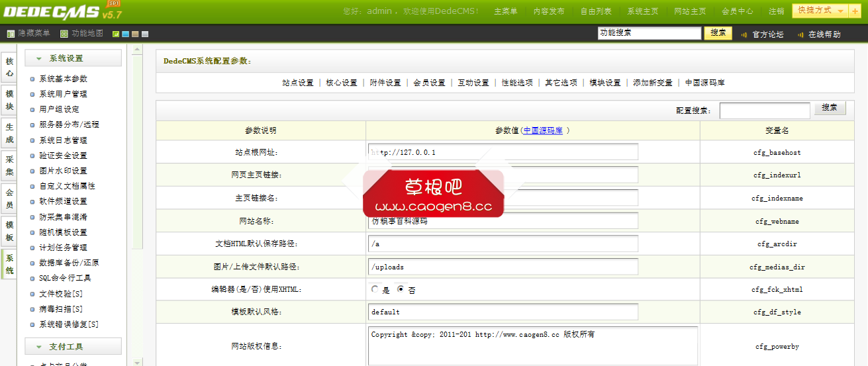Viewport: 868px width, 366px height.
Task: Open 服务器分布/远程 in sidebar
Action: [x=69, y=124]
